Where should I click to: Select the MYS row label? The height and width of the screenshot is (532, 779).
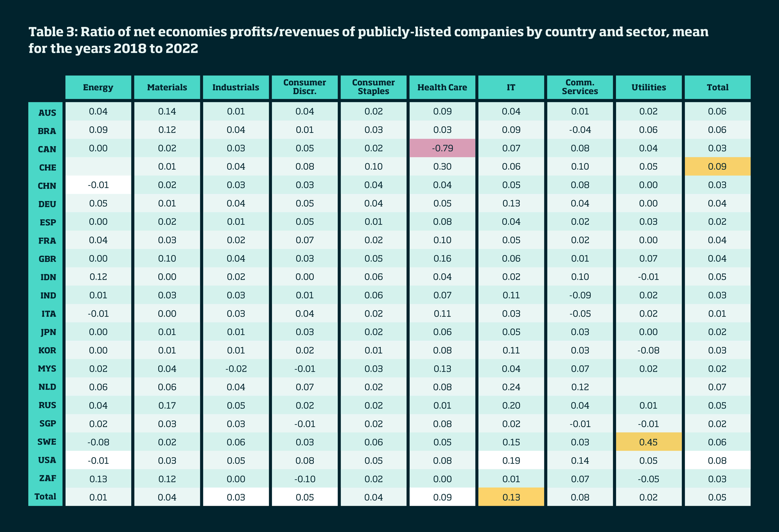click(47, 368)
